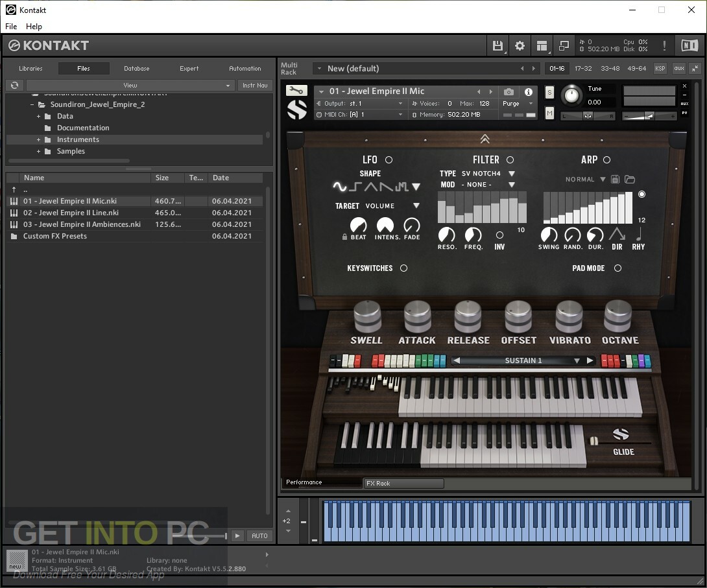
Task: Toggle the LFO on/off radio
Action: (389, 160)
